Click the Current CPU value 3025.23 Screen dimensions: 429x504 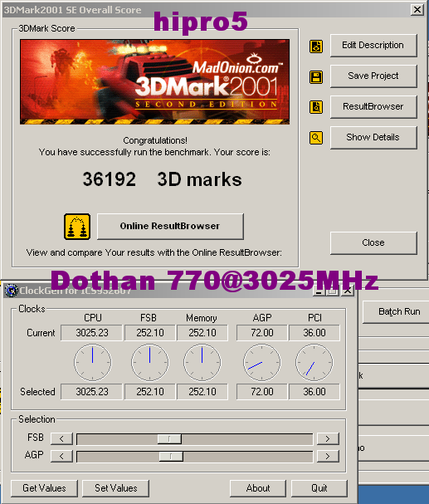92,333
